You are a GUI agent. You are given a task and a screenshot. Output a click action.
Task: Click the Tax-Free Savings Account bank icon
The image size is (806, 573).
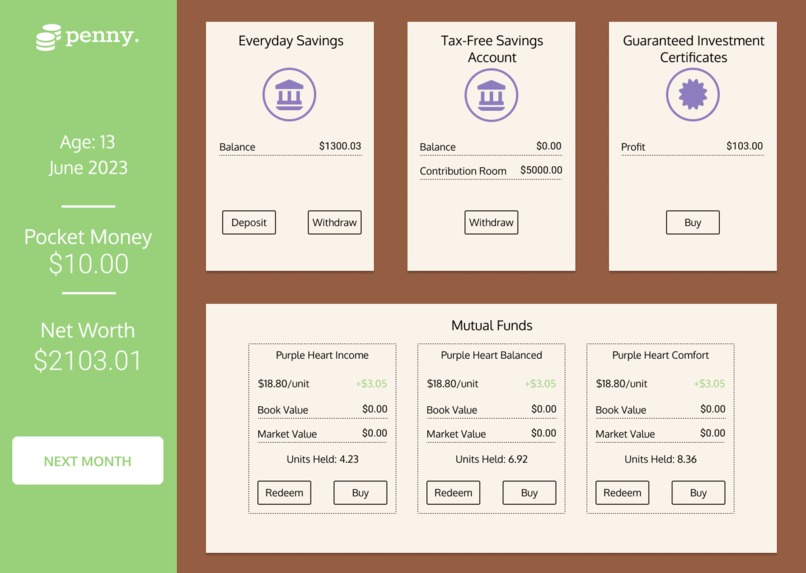[x=491, y=95]
